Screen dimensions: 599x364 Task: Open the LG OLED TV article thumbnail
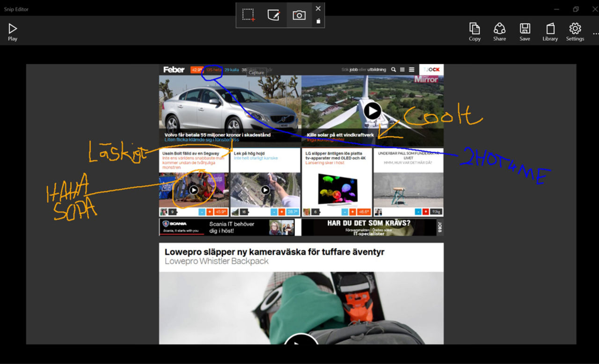click(337, 190)
